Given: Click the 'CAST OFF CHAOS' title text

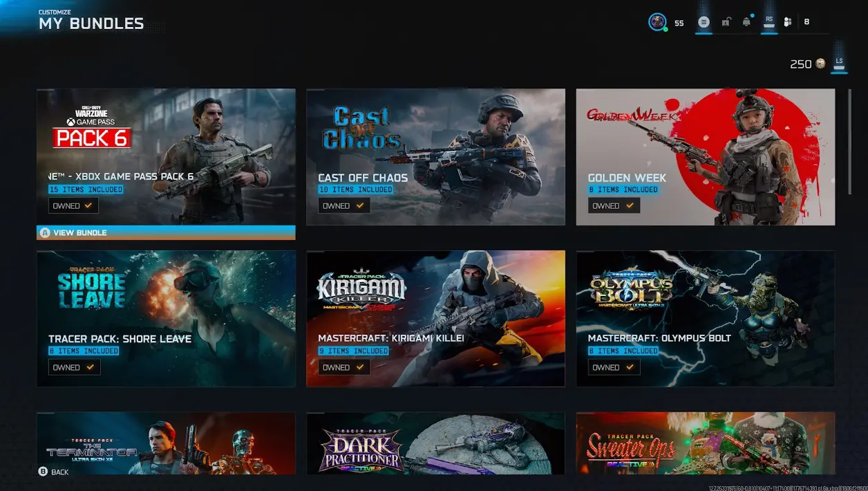Looking at the screenshot, I should pyautogui.click(x=363, y=178).
